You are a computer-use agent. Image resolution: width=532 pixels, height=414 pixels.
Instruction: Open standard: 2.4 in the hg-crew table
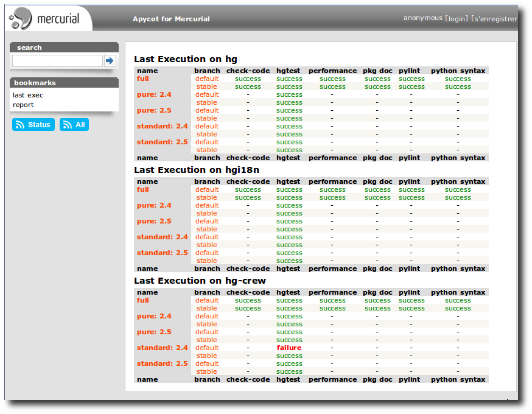[162, 348]
